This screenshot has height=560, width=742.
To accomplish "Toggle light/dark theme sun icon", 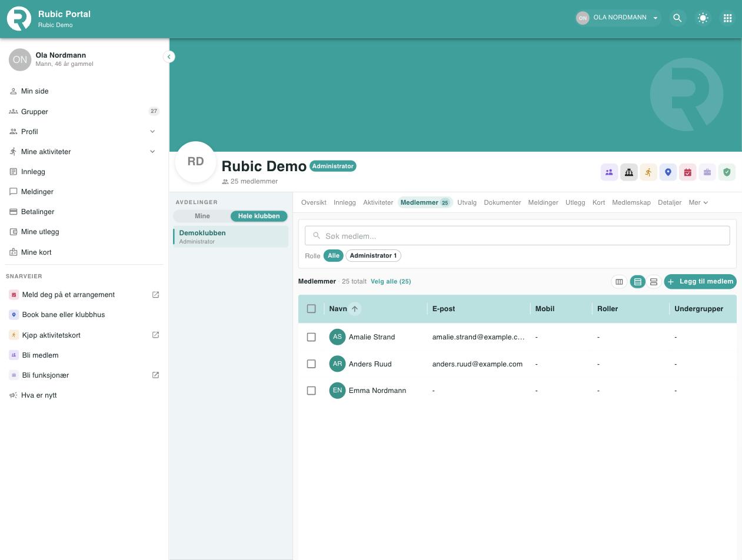I will tap(703, 18).
